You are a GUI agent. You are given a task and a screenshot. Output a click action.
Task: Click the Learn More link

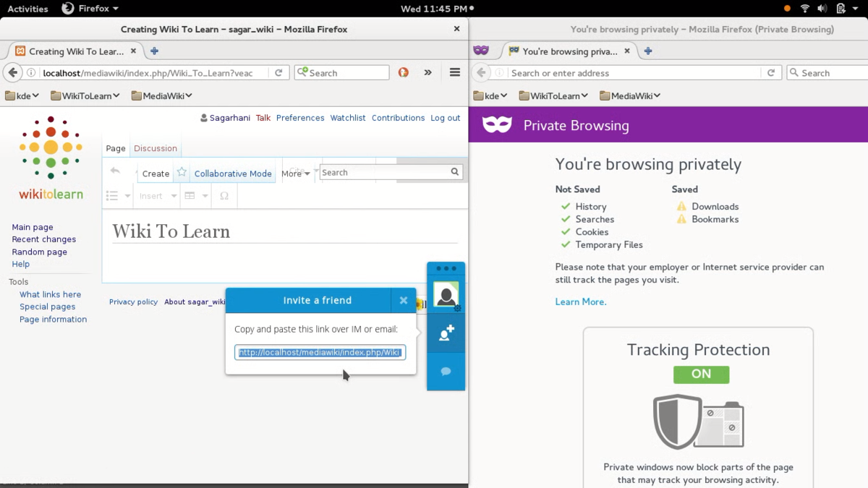580,302
